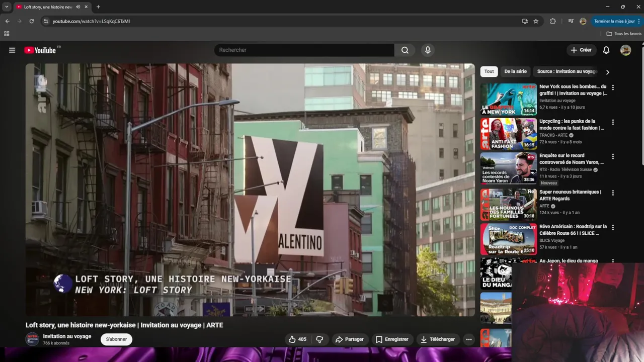Click the browser address bar URL
Image resolution: width=644 pixels, height=362 pixels.
(91, 21)
